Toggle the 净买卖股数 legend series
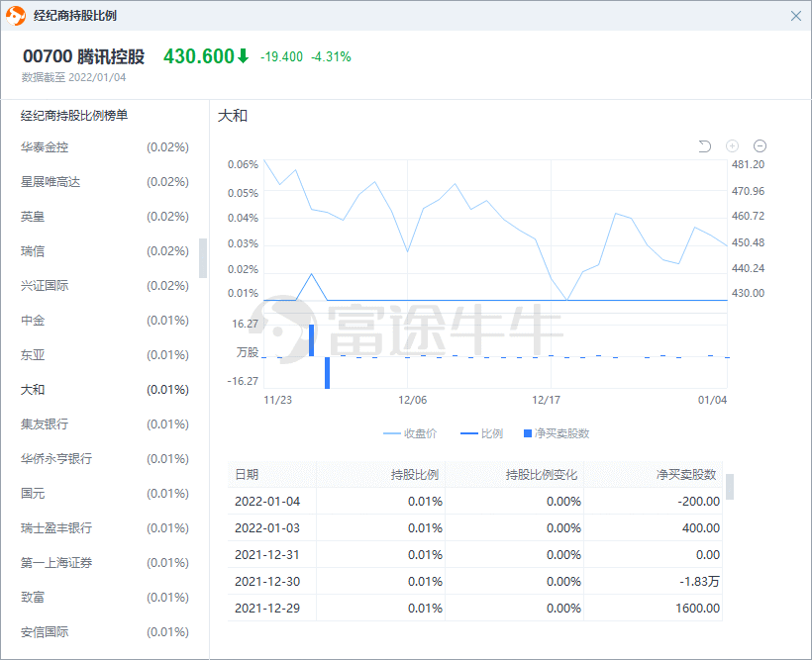This screenshot has width=812, height=660. click(x=556, y=433)
